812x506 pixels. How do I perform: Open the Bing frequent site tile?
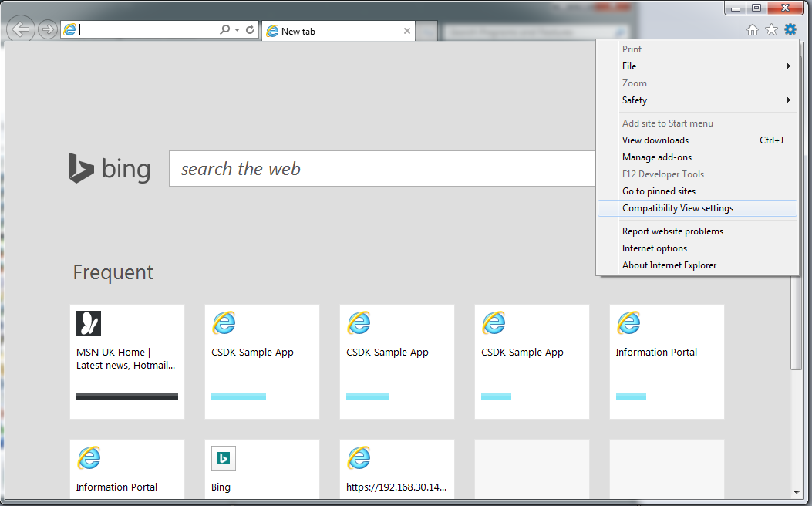(x=262, y=469)
